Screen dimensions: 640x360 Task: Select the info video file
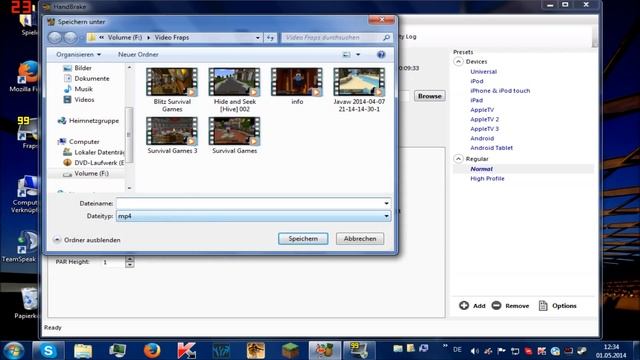(297, 86)
